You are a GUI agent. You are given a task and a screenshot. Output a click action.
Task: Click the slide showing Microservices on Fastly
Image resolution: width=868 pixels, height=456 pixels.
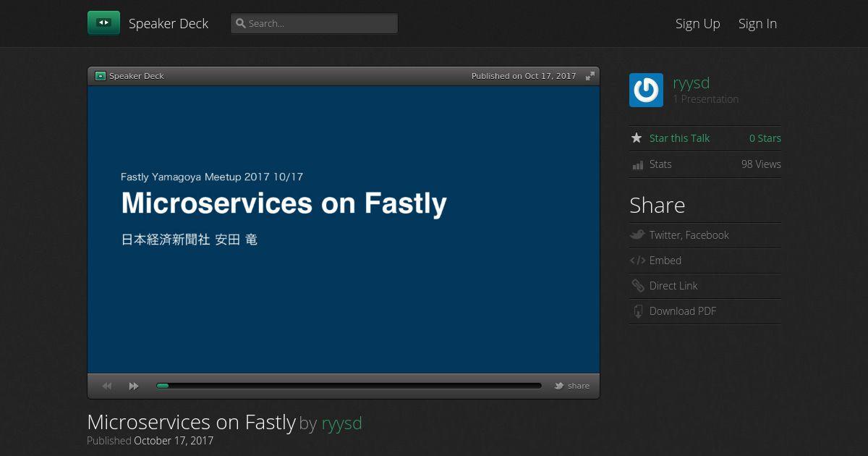[x=344, y=229]
